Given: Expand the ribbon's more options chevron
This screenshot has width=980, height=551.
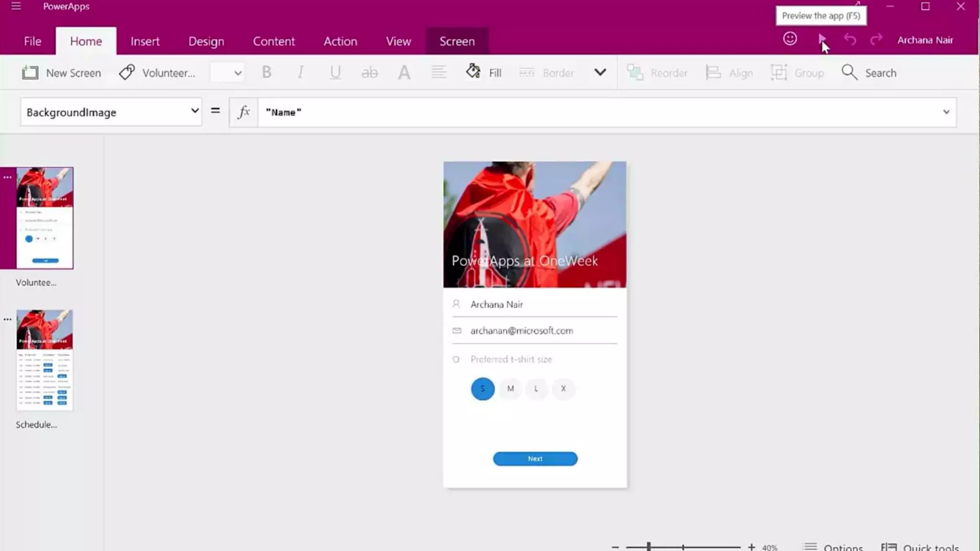Looking at the screenshot, I should click(600, 72).
